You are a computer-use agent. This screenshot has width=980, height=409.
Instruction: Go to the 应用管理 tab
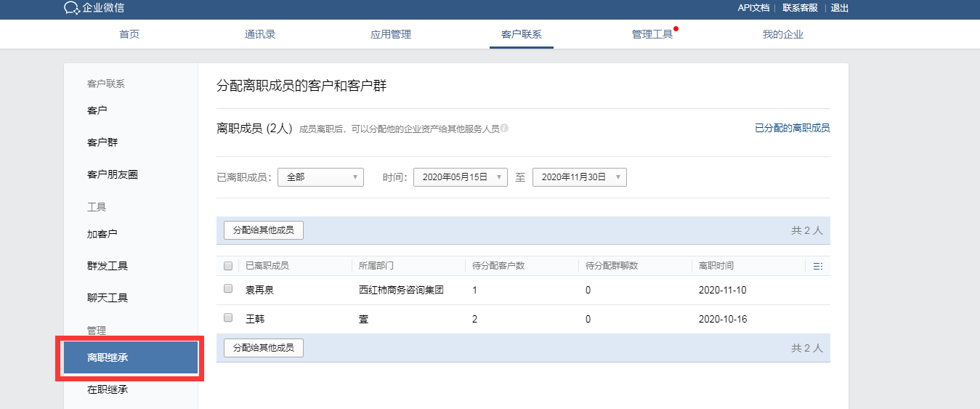click(x=391, y=35)
